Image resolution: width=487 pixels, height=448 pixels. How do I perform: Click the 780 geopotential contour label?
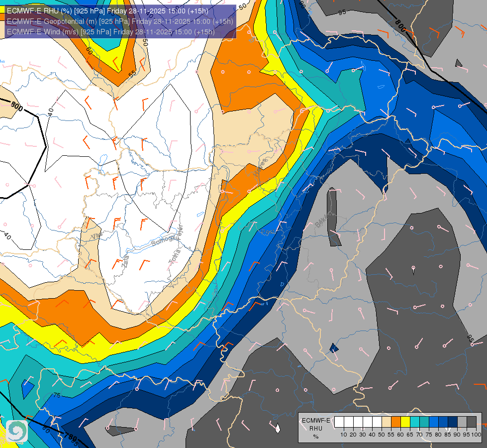point(70,438)
